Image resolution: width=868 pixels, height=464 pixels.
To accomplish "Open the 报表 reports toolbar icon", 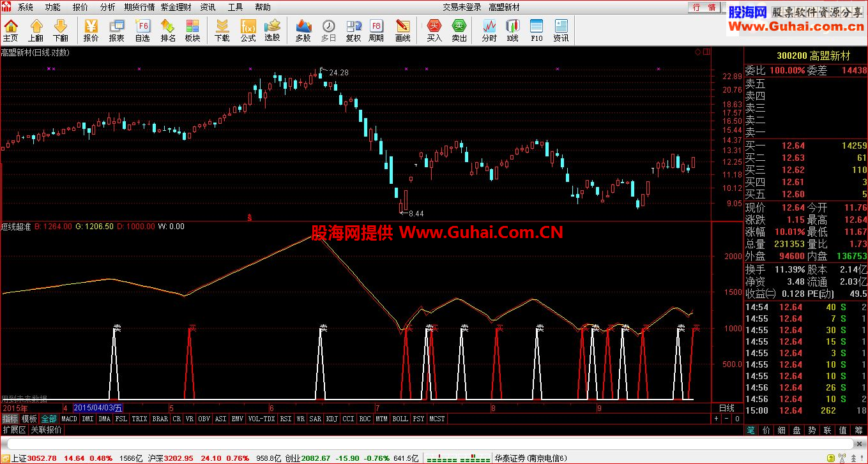I will click(x=117, y=30).
